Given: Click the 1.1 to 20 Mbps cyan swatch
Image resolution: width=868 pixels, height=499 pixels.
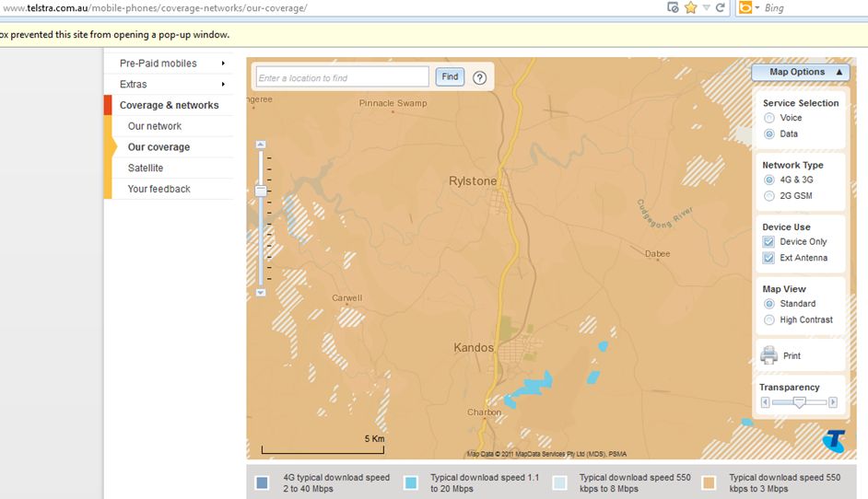Looking at the screenshot, I should [x=410, y=483].
